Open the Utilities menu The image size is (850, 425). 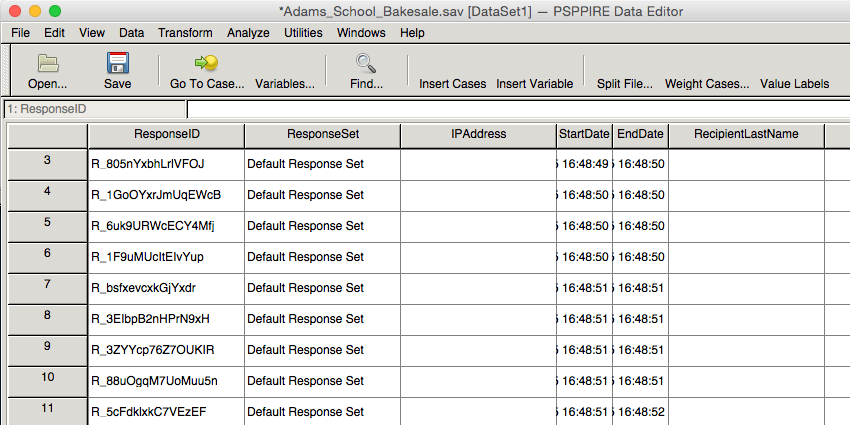(303, 33)
